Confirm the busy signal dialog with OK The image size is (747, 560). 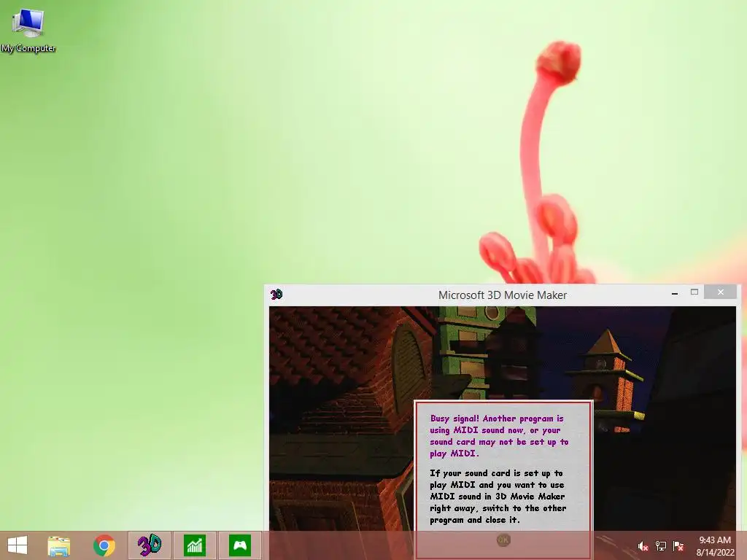pyautogui.click(x=503, y=540)
